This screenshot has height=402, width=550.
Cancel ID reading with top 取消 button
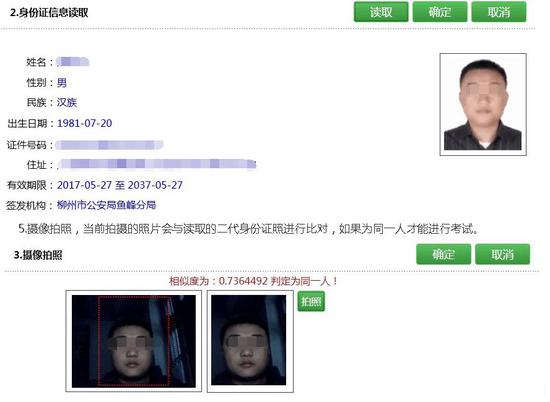pyautogui.click(x=499, y=12)
